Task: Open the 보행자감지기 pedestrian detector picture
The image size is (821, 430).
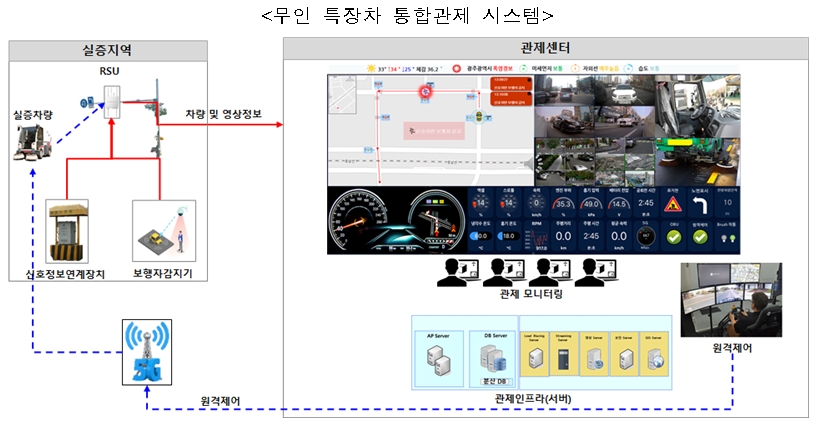Action: click(x=164, y=230)
